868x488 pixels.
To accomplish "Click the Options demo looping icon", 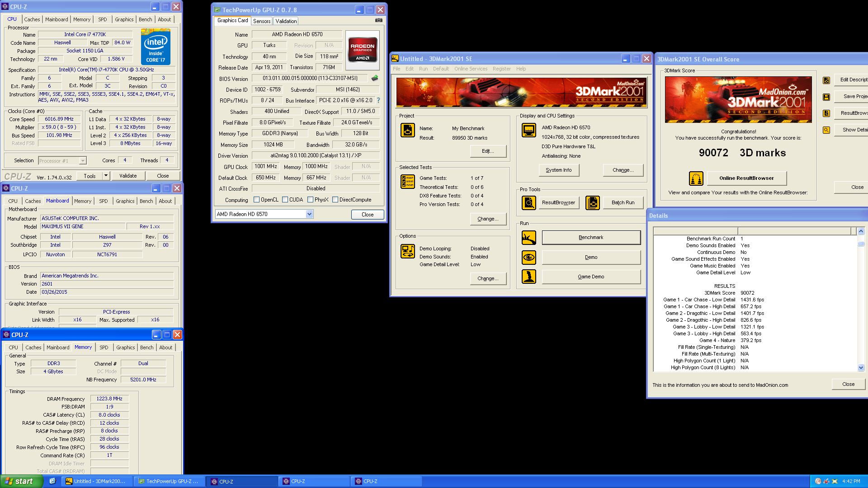I will [408, 251].
